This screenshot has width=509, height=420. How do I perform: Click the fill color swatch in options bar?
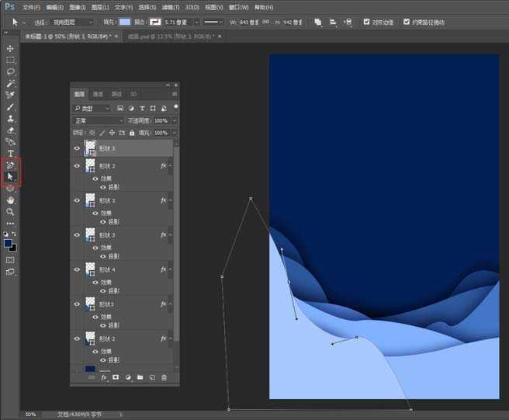coord(125,23)
